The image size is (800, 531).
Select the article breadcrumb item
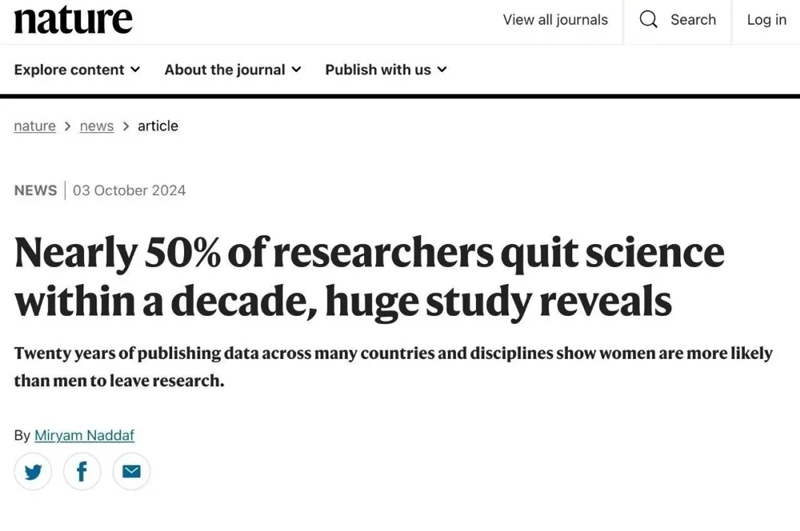click(x=158, y=125)
